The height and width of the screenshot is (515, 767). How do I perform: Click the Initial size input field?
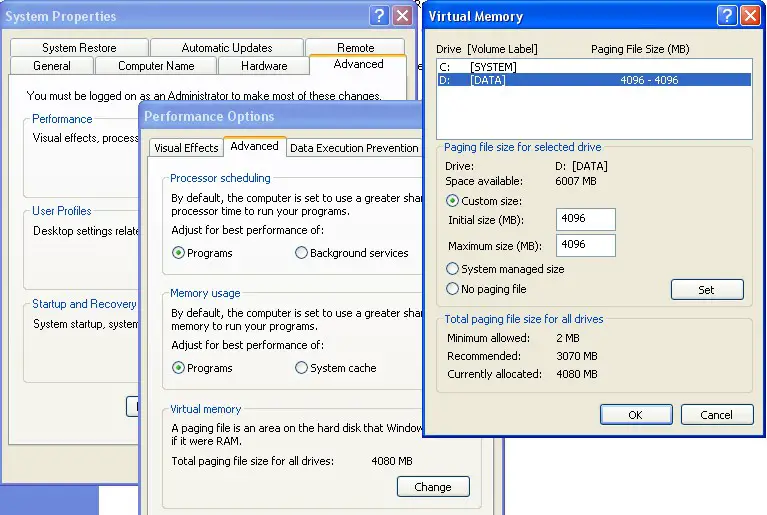point(586,219)
